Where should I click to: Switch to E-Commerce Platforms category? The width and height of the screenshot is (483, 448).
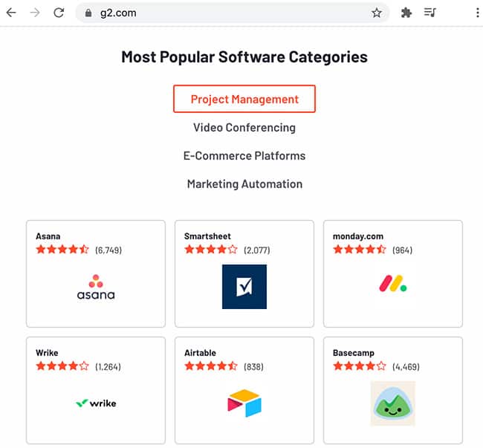coord(244,156)
